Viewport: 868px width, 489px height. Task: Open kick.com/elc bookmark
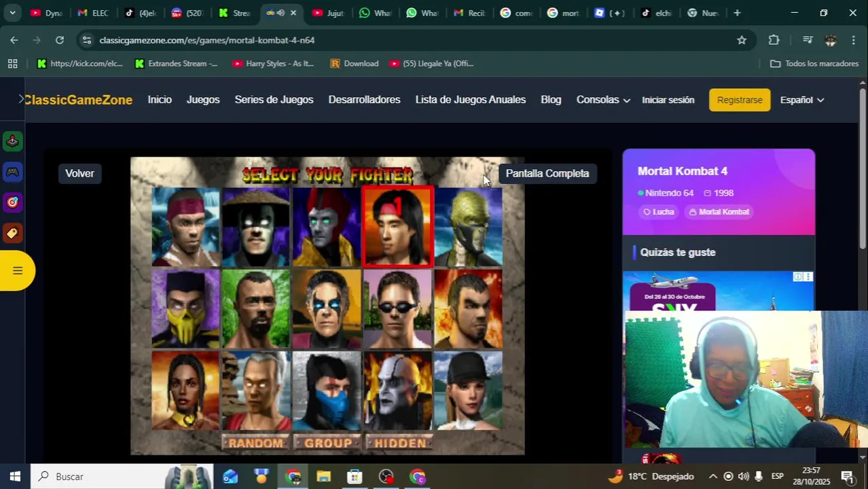[80, 63]
